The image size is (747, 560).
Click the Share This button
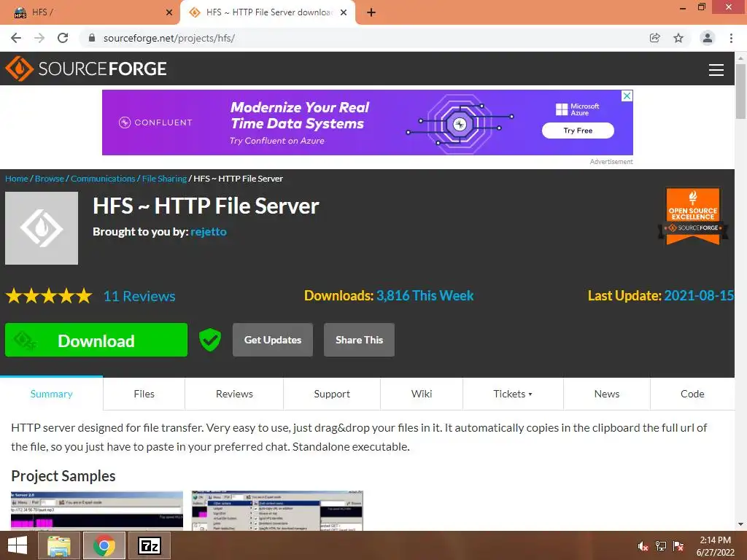(x=359, y=340)
